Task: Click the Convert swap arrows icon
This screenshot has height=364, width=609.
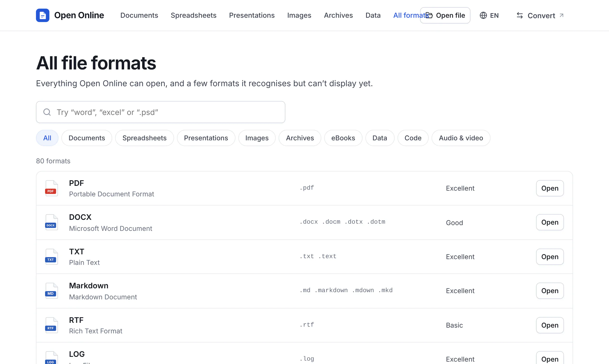Action: click(520, 16)
